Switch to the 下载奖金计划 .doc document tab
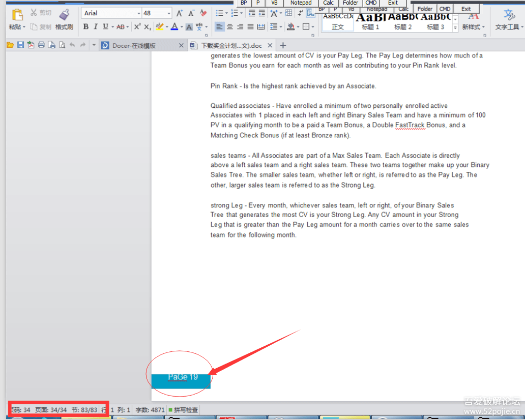Viewport: 525px width, 420px height. (x=231, y=46)
